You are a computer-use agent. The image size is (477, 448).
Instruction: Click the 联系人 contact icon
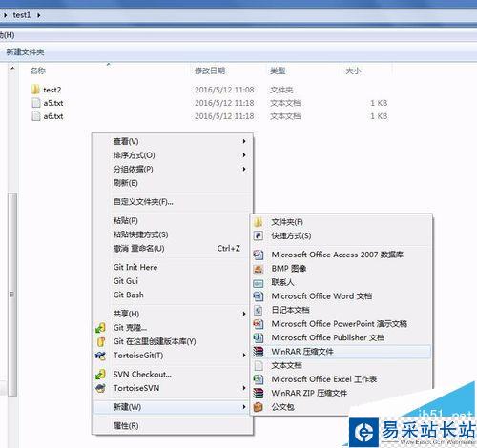pyautogui.click(x=259, y=282)
